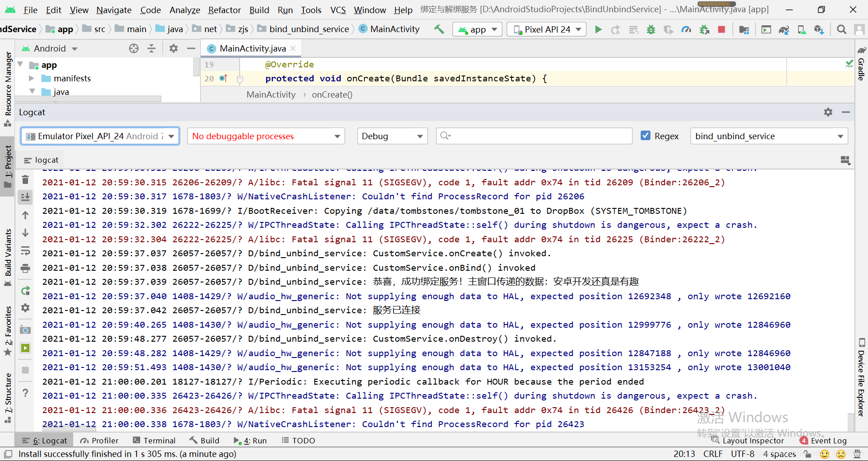868x461 pixels.
Task: Open the Profiler run icon in toolbar
Action: (x=686, y=29)
